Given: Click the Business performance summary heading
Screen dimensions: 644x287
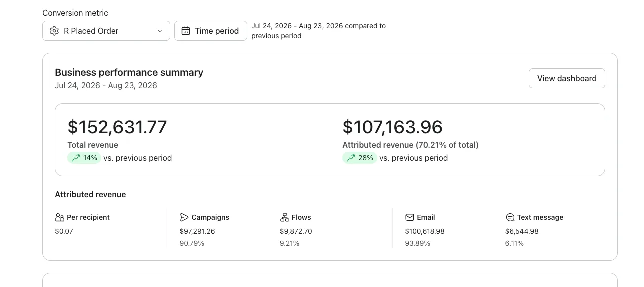Looking at the screenshot, I should point(129,72).
